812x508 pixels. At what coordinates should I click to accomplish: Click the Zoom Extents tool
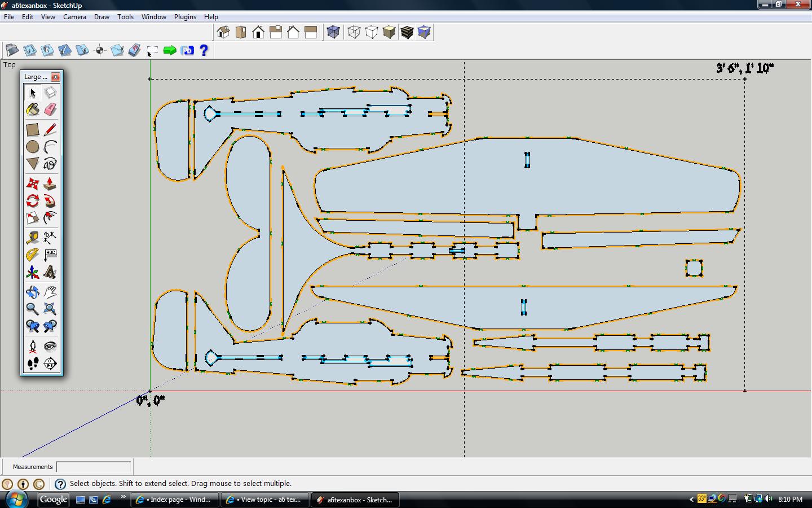50,309
